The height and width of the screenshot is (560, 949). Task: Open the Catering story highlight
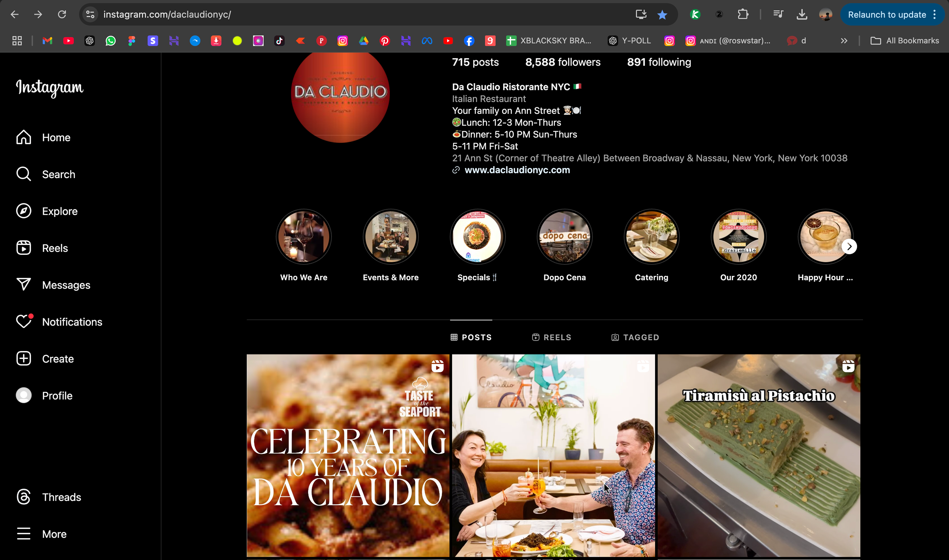[651, 246]
